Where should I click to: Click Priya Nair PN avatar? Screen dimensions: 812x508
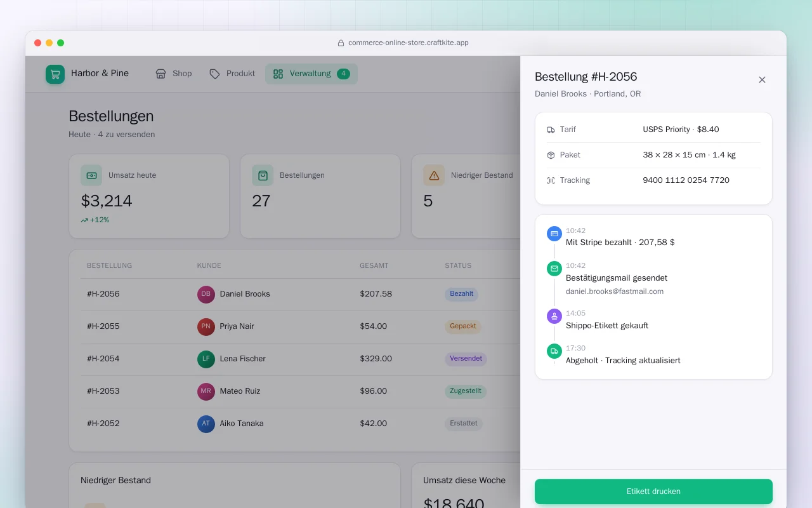pyautogui.click(x=206, y=326)
